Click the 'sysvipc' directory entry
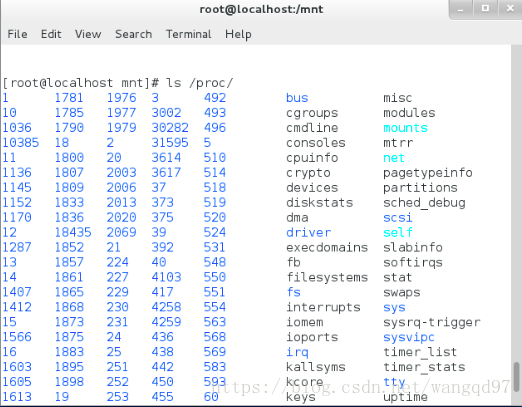Viewport: 522px width, 407px height. tap(409, 337)
